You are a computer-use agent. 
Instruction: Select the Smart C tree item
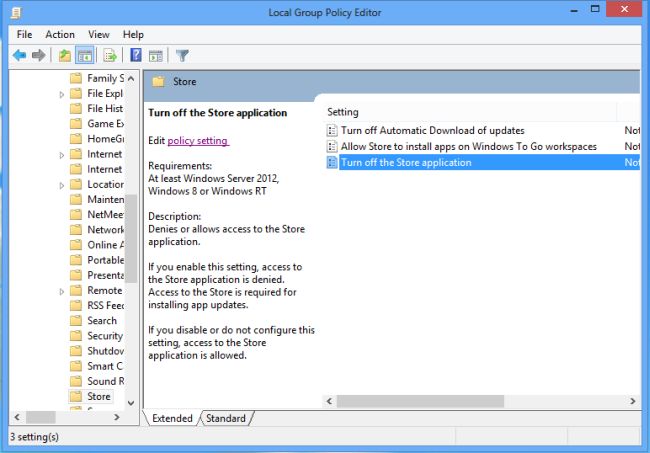(x=105, y=366)
